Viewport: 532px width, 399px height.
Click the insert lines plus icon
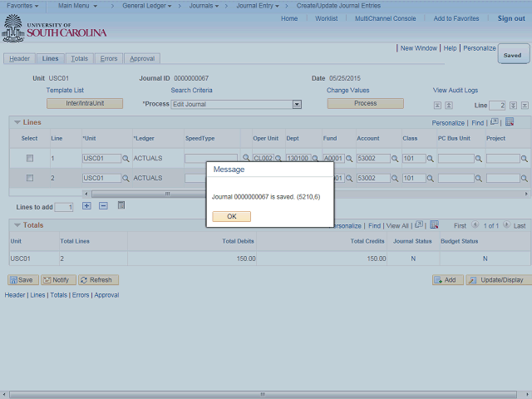coord(86,205)
